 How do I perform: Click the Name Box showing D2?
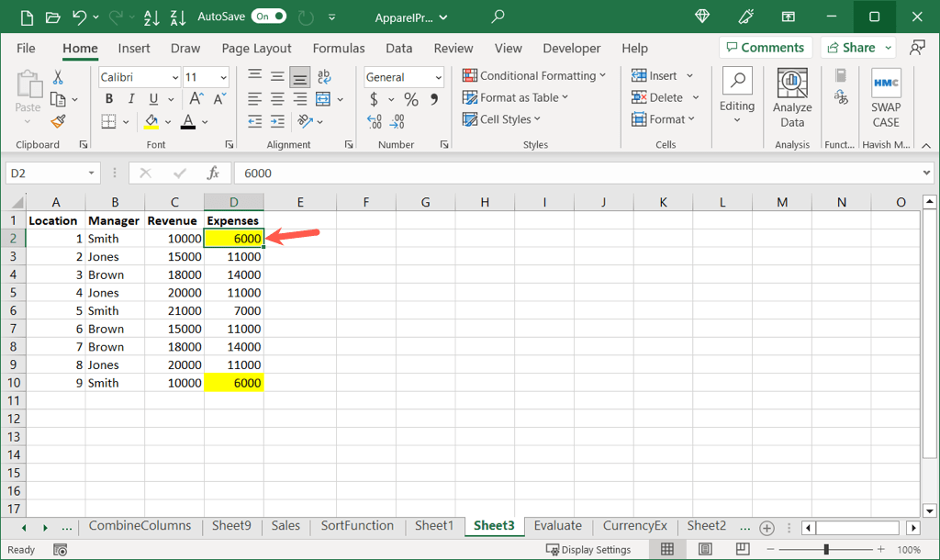tap(46, 173)
